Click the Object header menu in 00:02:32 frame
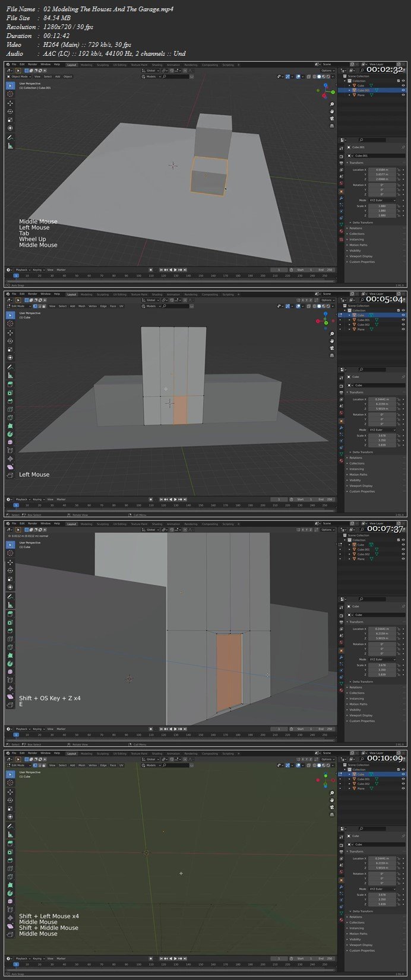This screenshot has height=980, width=411. [x=68, y=77]
